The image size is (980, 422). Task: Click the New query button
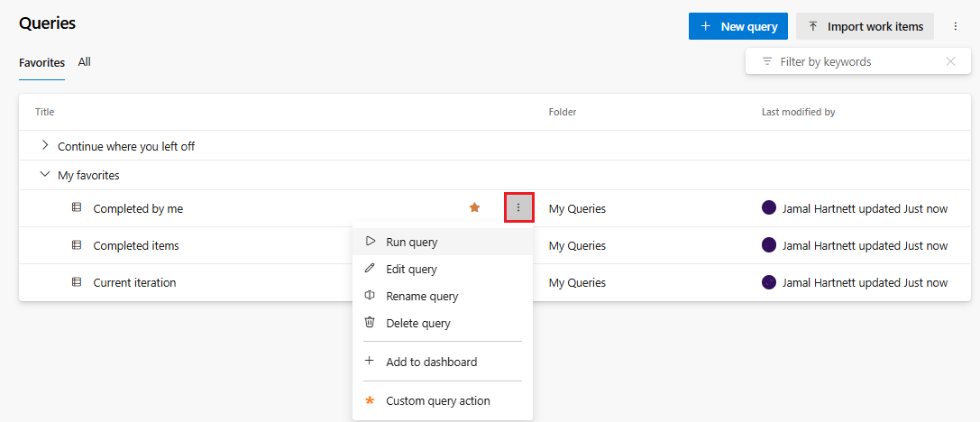(x=738, y=27)
